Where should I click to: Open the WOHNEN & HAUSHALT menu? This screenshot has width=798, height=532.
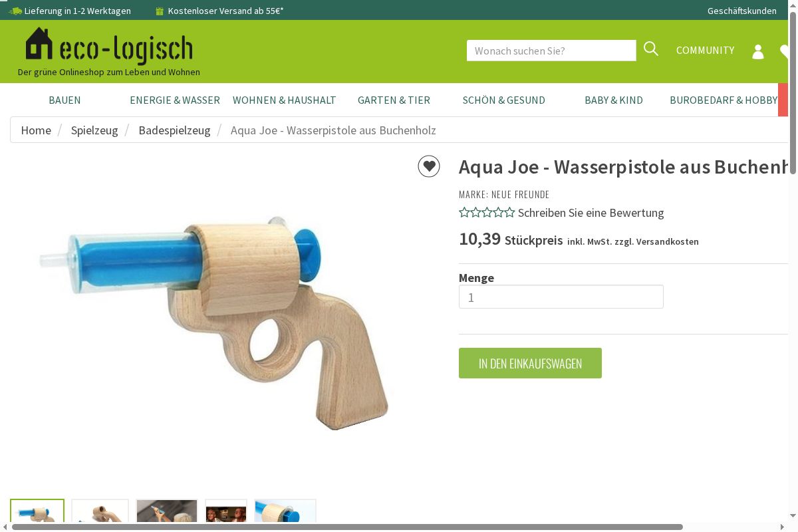pyautogui.click(x=285, y=100)
